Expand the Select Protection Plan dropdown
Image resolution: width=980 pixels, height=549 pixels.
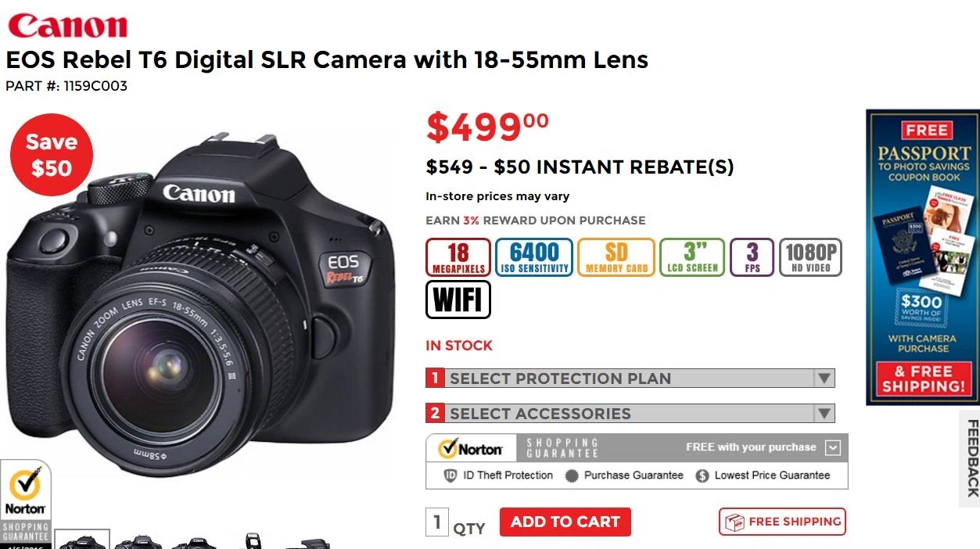point(630,379)
